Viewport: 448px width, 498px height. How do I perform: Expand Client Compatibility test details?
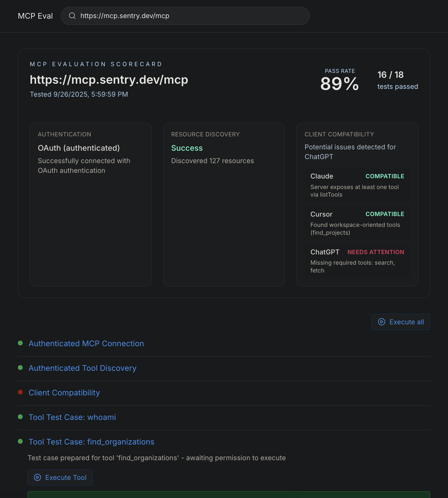(x=64, y=393)
